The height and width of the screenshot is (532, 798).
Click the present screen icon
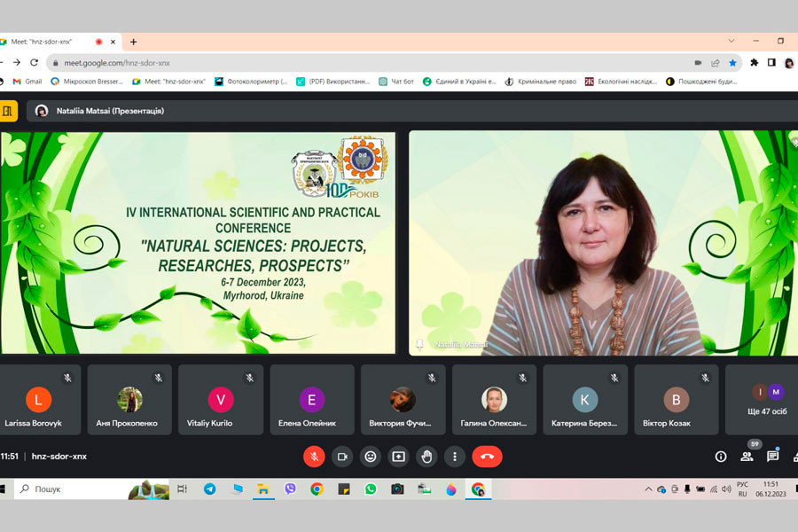tap(399, 457)
